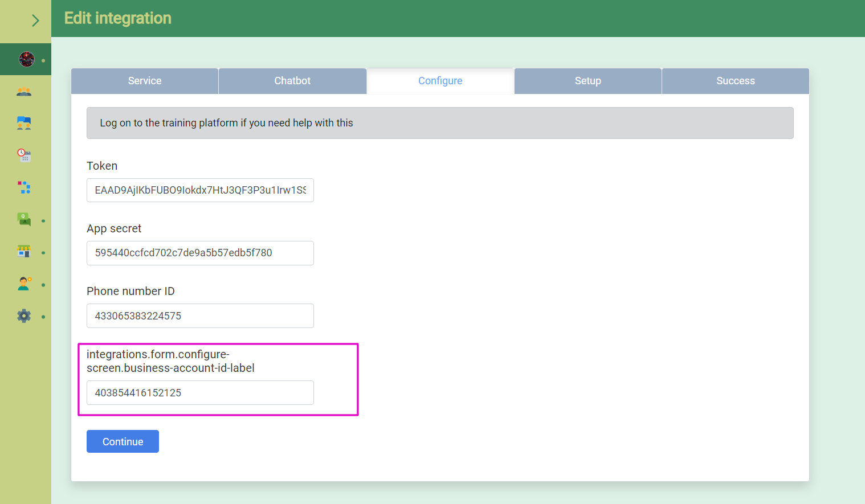This screenshot has height=504, width=865.
Task: Open the storefront shop icon
Action: click(24, 252)
